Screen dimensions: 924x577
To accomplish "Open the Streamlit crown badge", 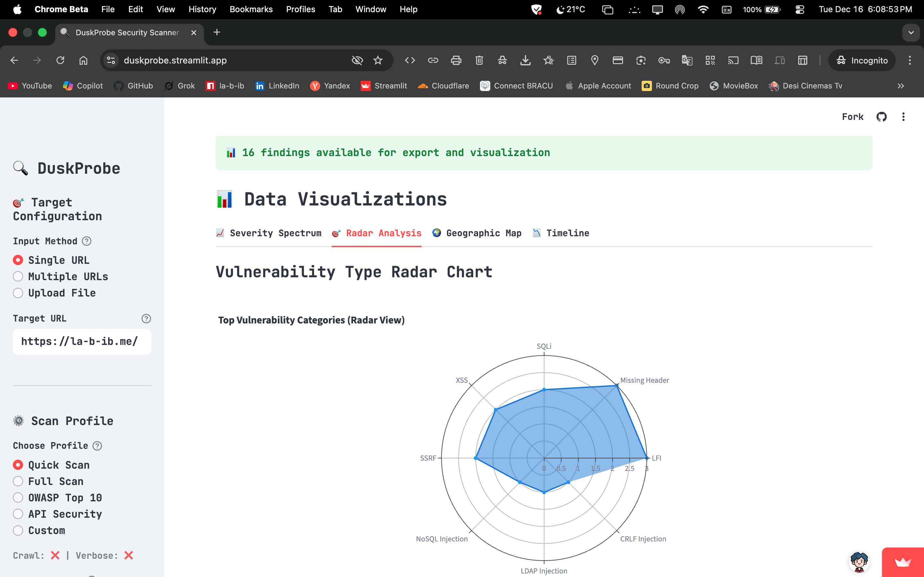I will [x=903, y=562].
